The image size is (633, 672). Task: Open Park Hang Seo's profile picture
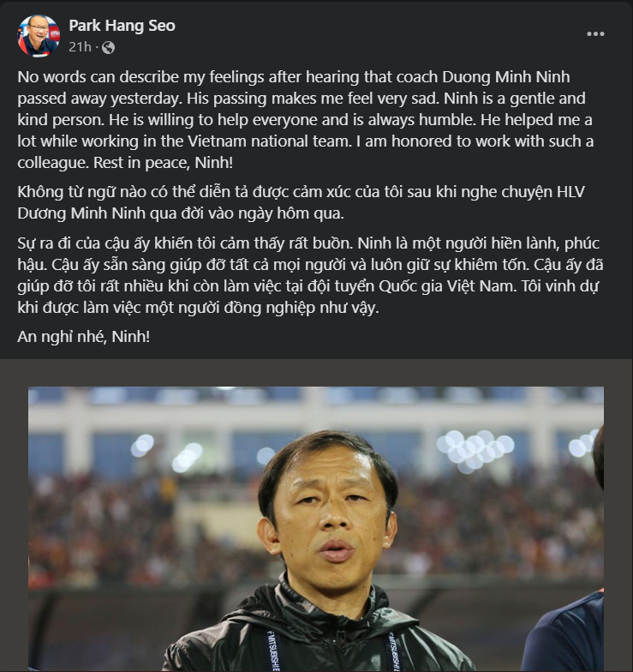[x=39, y=36]
